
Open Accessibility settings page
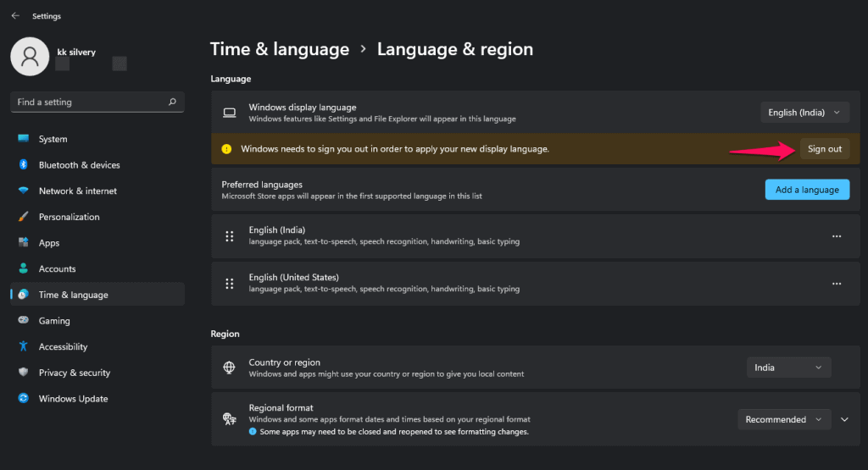pos(63,346)
